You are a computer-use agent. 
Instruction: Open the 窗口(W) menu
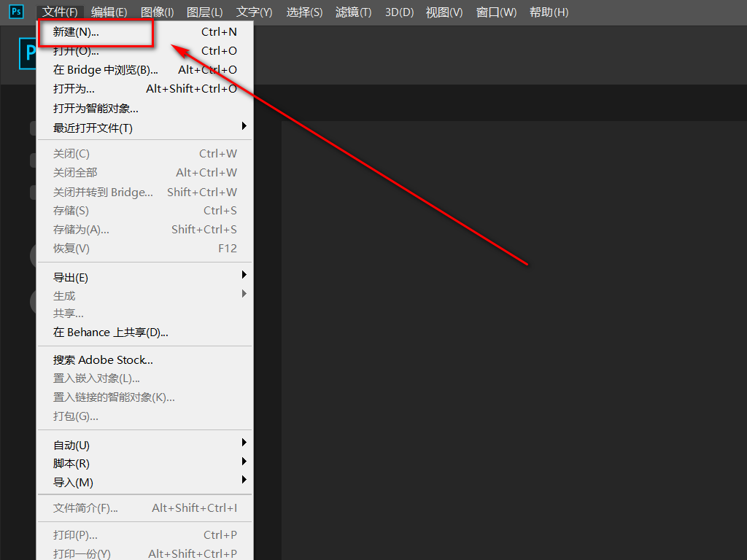(x=496, y=12)
